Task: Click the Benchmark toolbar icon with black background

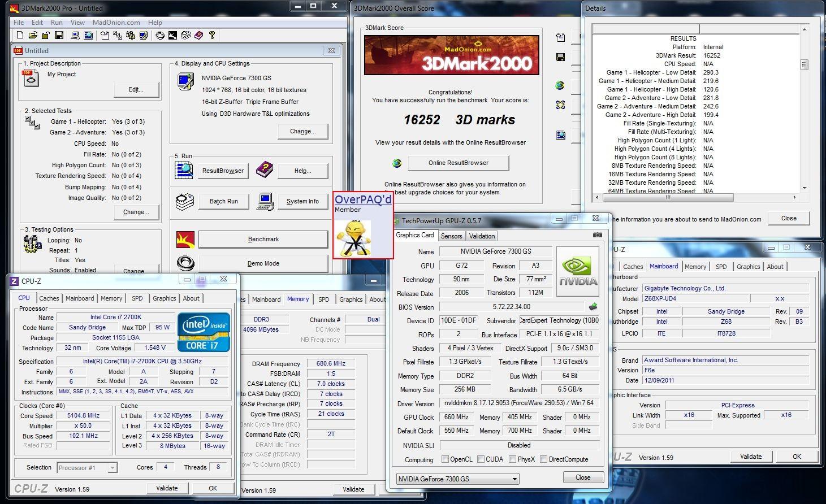Action: pyautogui.click(x=172, y=35)
